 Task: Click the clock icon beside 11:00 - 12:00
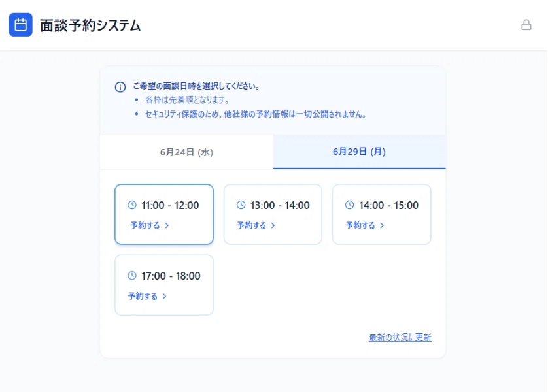[x=131, y=205]
